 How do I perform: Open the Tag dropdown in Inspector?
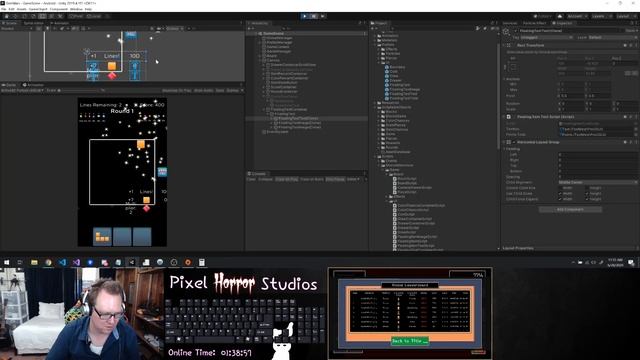click(x=546, y=37)
